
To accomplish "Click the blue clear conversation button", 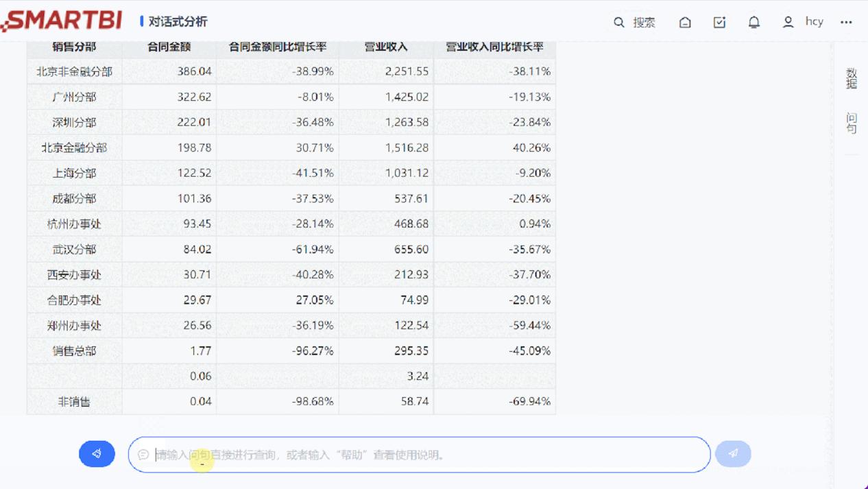I will 97,453.
